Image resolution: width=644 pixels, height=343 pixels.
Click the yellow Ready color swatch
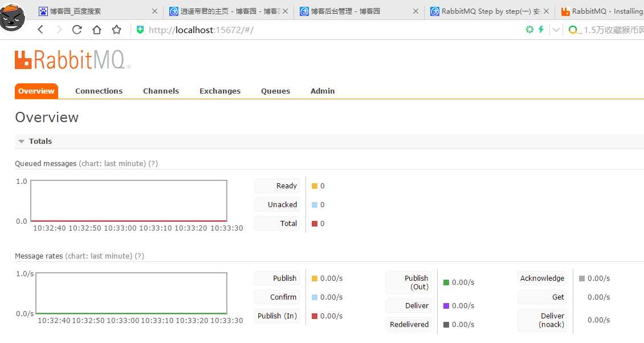pos(315,186)
